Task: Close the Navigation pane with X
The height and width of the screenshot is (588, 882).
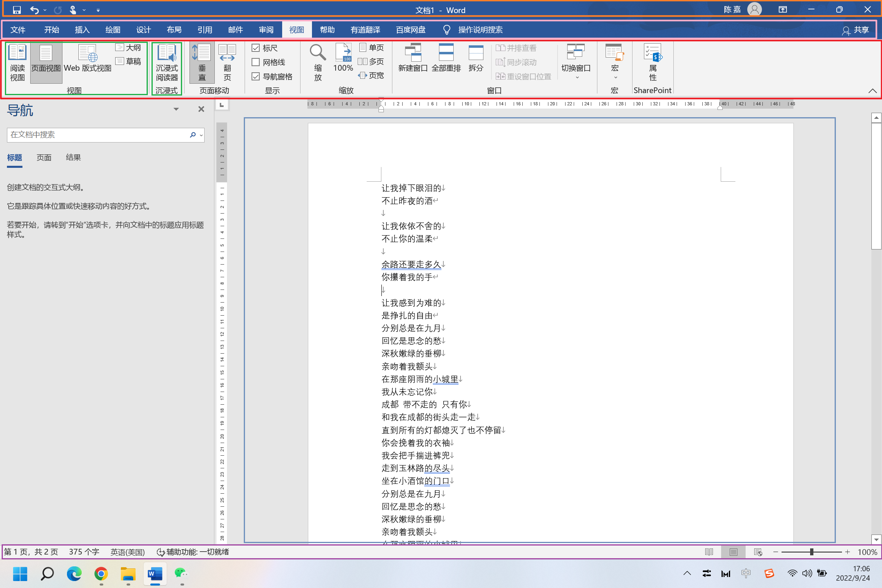Action: click(201, 109)
